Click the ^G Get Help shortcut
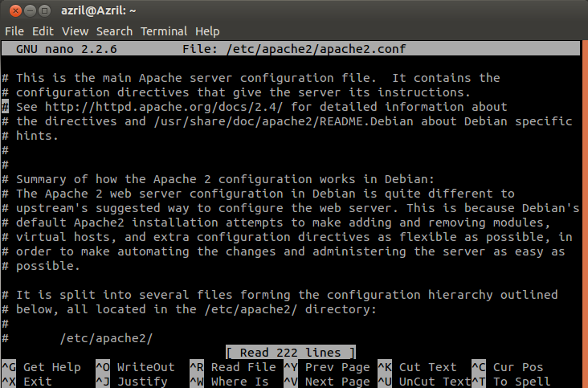 coord(41,367)
